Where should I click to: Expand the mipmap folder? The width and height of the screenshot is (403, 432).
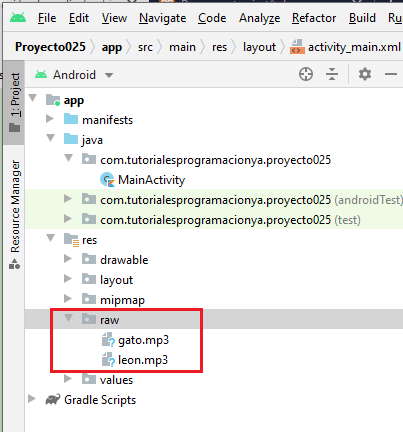tap(68, 298)
